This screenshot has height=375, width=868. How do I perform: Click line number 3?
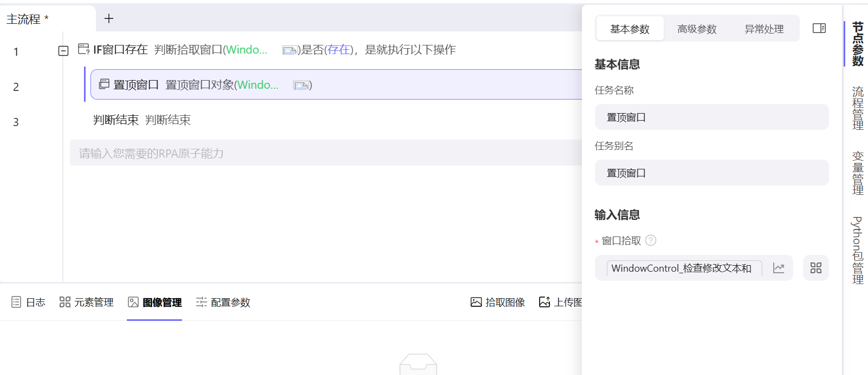coord(16,122)
